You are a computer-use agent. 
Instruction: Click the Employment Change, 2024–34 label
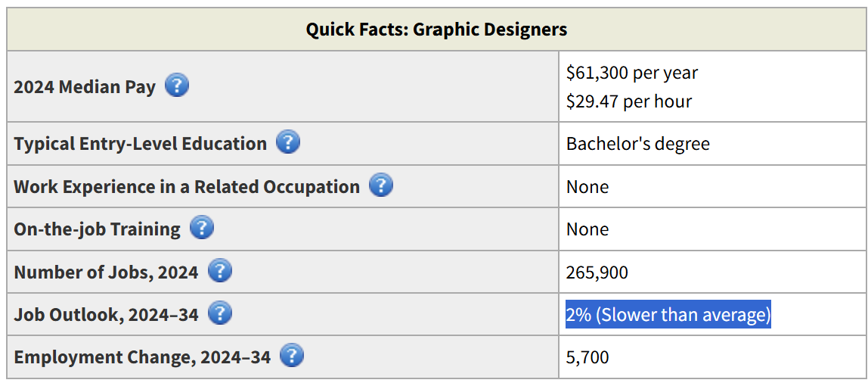(142, 357)
